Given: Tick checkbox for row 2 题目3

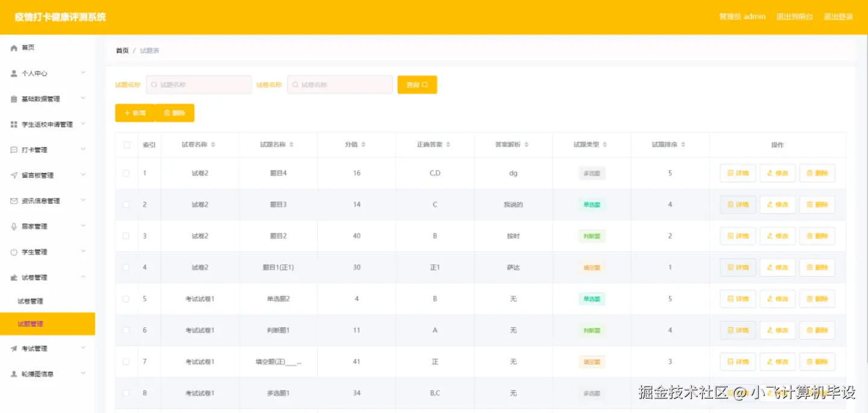Looking at the screenshot, I should pos(126,204).
